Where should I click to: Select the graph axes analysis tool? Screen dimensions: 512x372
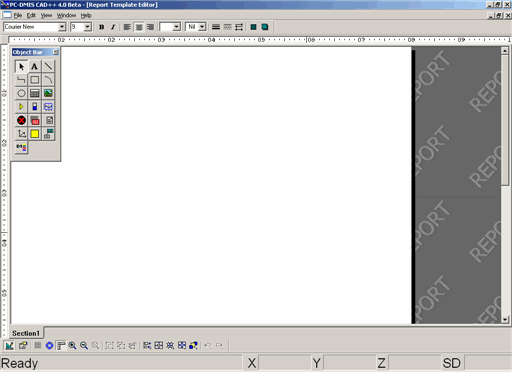pos(21,134)
